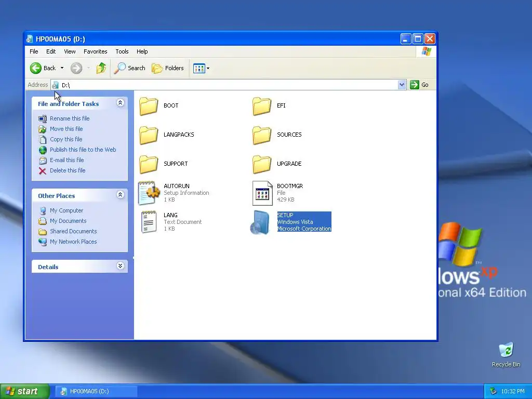The height and width of the screenshot is (399, 532).
Task: Click the SETUP file name label
Action: coord(285,215)
